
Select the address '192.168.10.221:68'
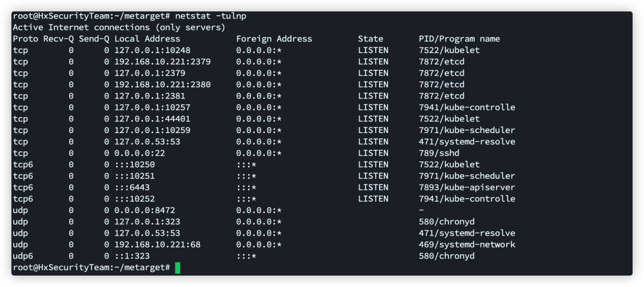coord(157,245)
